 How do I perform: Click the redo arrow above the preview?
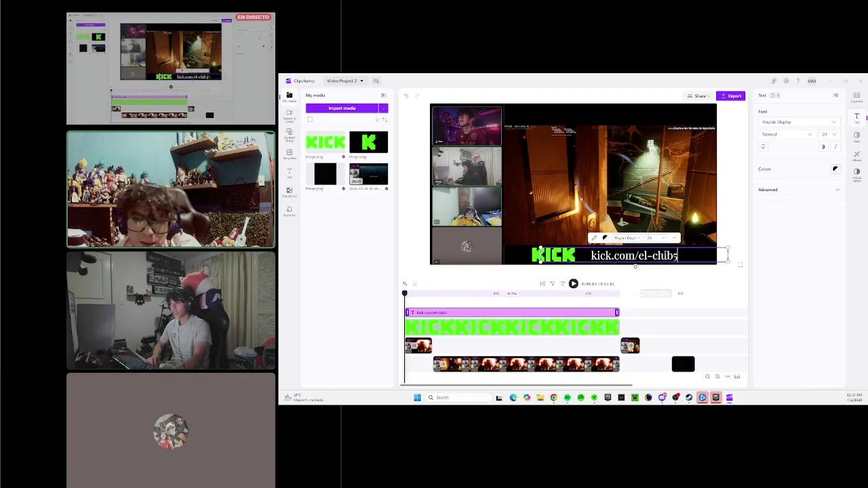[417, 96]
